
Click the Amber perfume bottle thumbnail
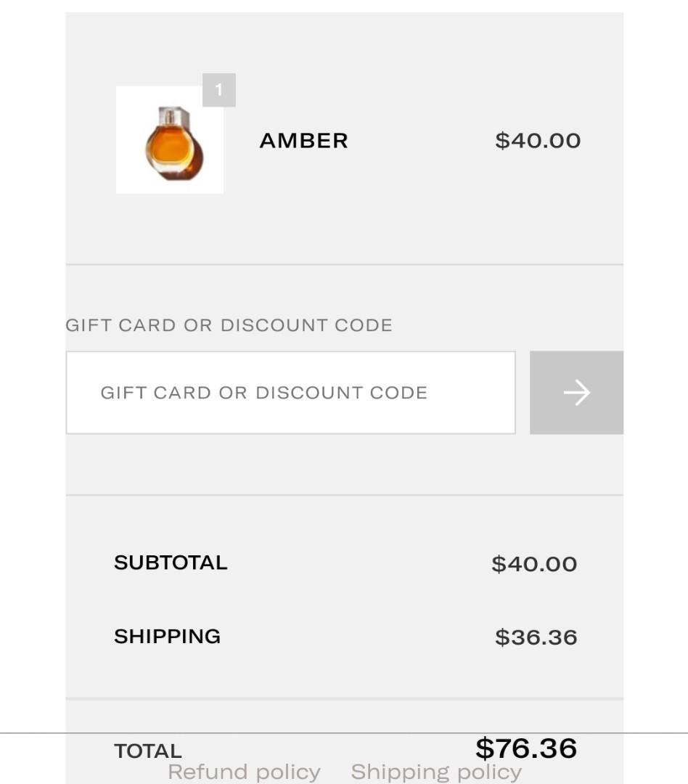[x=174, y=143]
